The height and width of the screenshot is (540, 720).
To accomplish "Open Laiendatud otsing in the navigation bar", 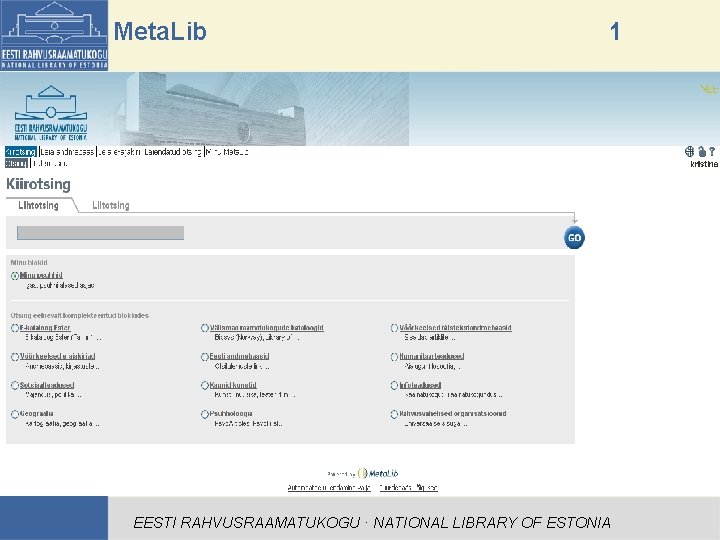I will (x=173, y=152).
